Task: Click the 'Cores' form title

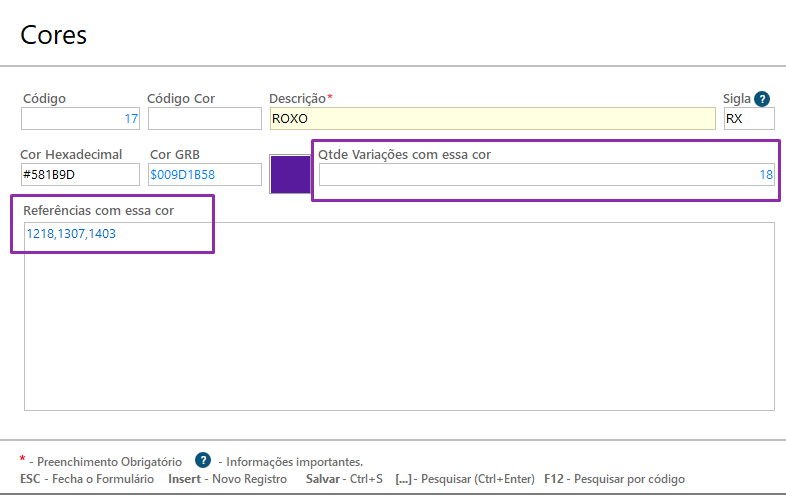Action: [54, 36]
